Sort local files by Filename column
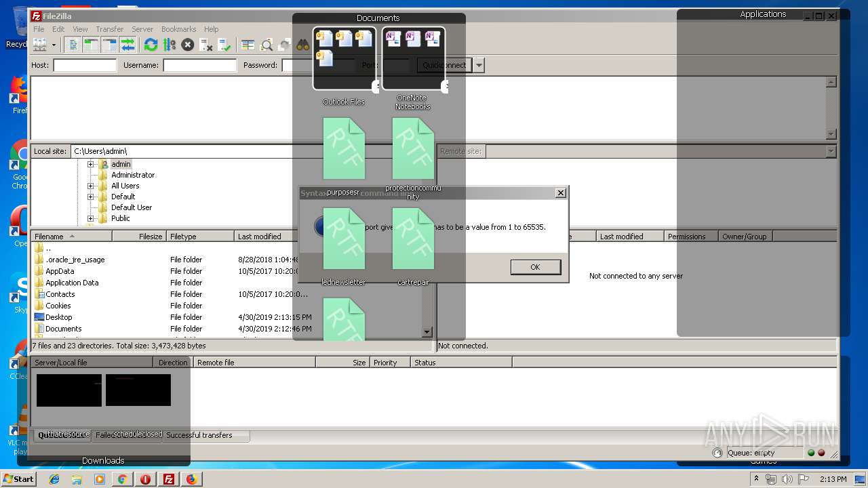 72,237
